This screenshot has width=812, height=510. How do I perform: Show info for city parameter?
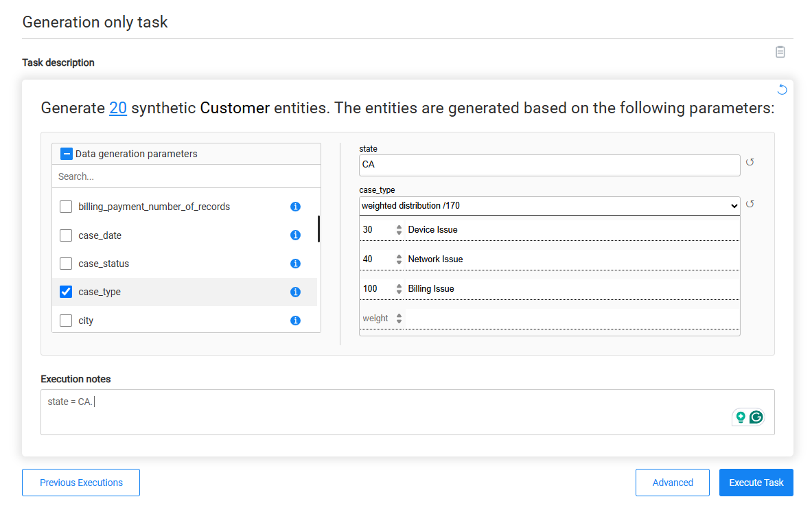[x=295, y=321]
